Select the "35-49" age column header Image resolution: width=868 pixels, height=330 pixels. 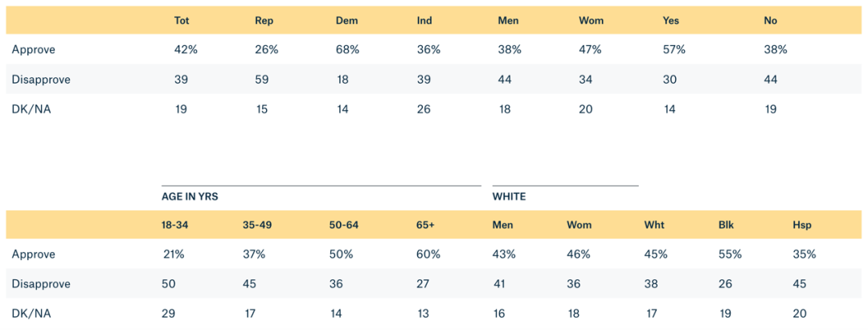(257, 225)
